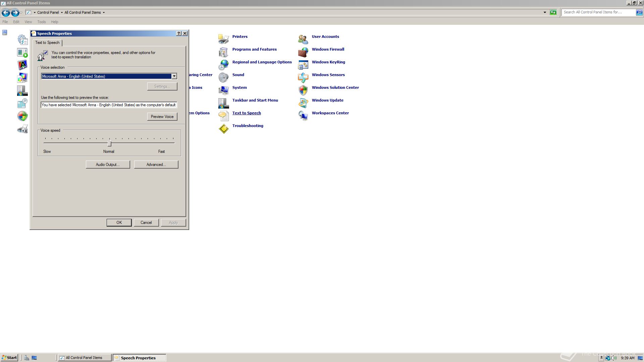Expand the Control Panel breadcrumb arrow
The height and width of the screenshot is (362, 644).
[x=62, y=12]
